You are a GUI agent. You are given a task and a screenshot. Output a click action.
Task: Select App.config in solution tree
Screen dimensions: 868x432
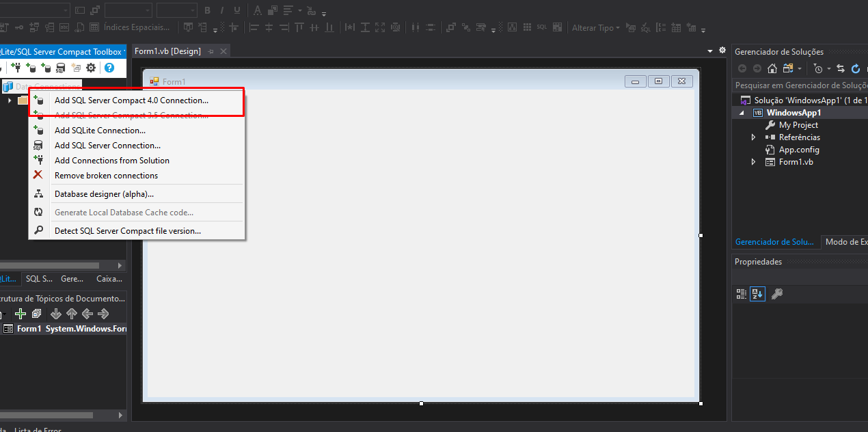(799, 150)
